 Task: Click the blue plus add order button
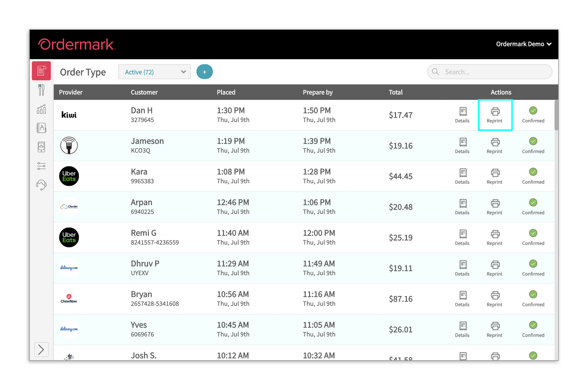205,72
